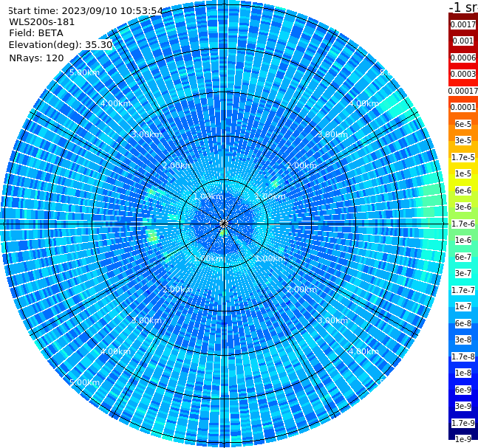478x448 pixels.
Task: Select the 3e-9 colorbar tick label
Action: tap(463, 406)
